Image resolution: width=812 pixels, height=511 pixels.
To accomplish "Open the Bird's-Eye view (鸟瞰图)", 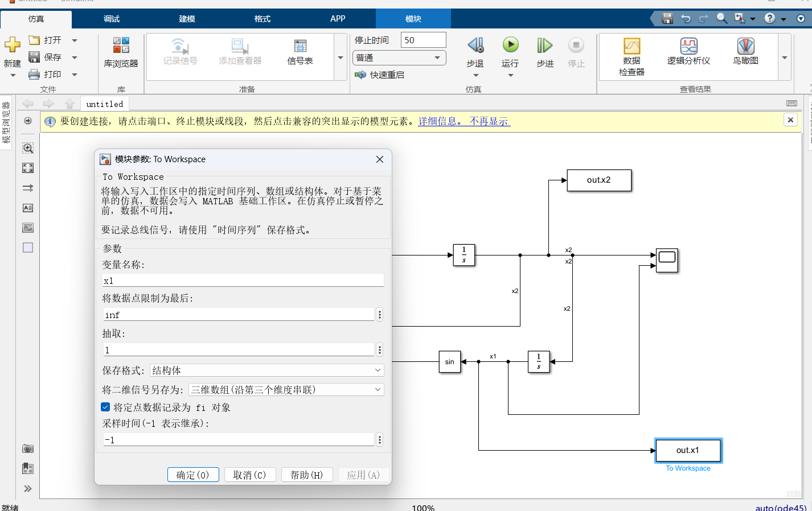I will [x=745, y=52].
